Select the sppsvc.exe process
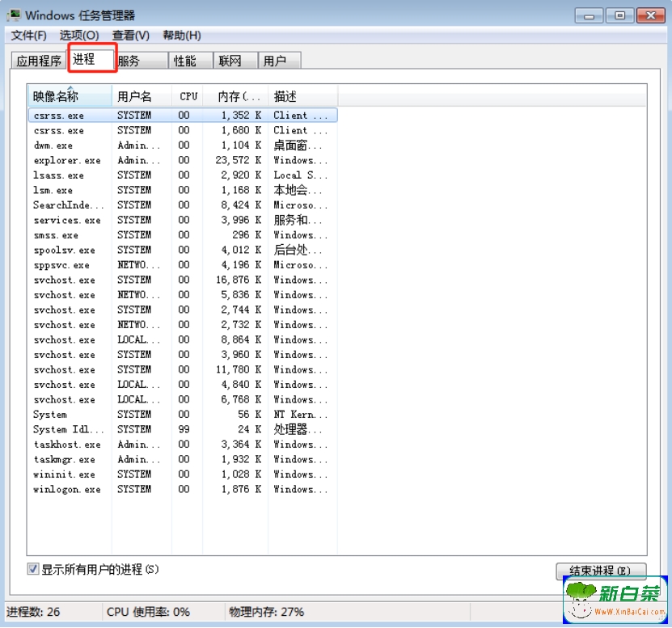Viewport: 672px width, 628px height. pyautogui.click(x=183, y=265)
